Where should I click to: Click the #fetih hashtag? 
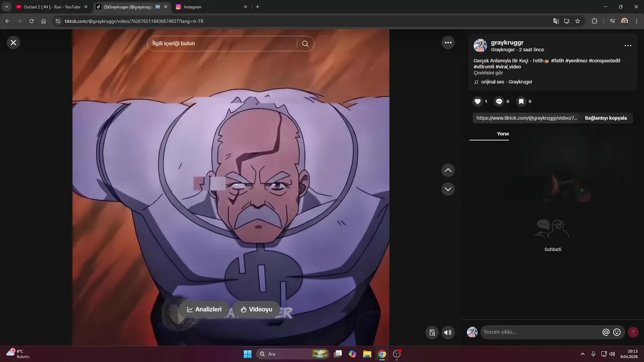point(557,61)
